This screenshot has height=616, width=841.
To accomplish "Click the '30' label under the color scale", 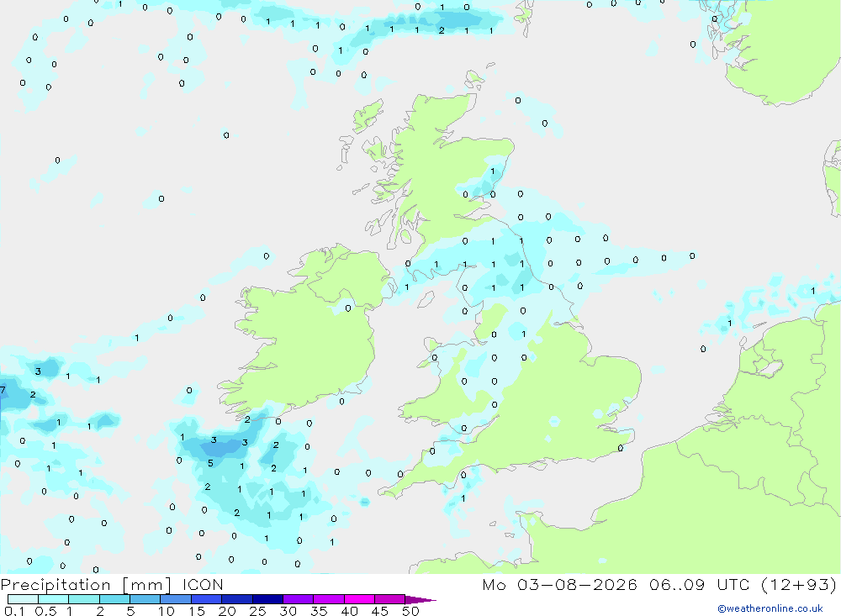I will coord(288,611).
